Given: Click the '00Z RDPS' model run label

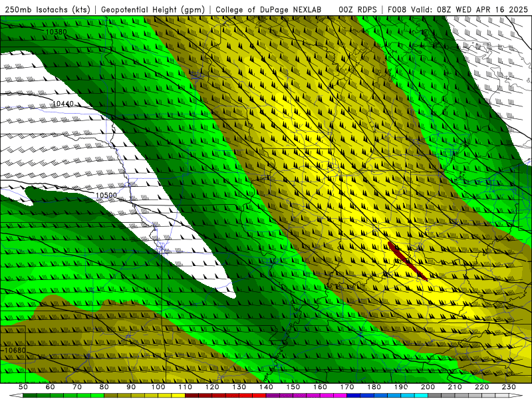Looking at the screenshot, I should click(x=357, y=9).
